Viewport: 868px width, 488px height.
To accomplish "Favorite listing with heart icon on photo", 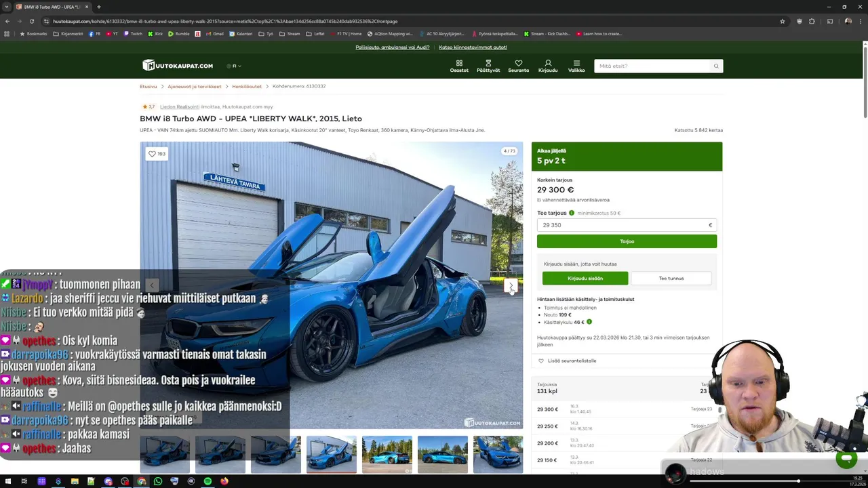I will pos(157,154).
